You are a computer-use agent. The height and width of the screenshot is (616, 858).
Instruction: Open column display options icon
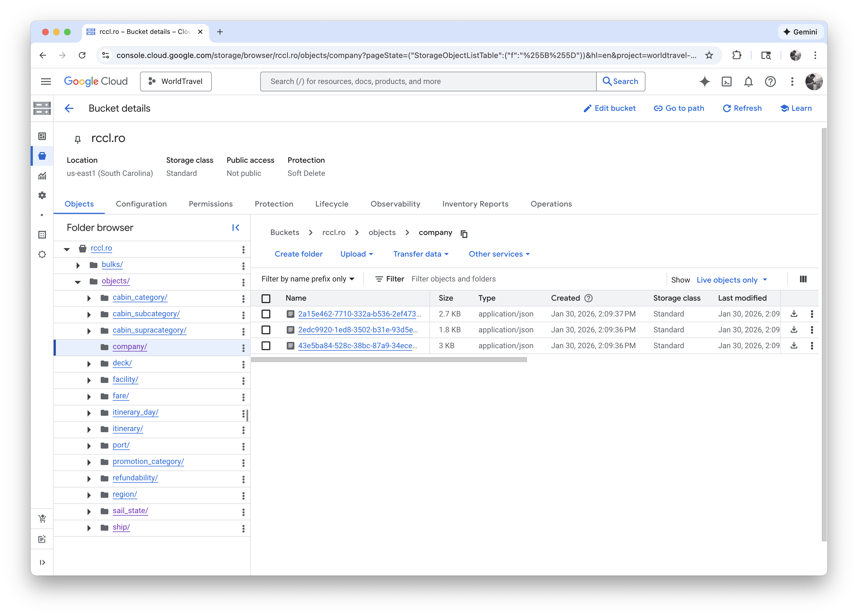pos(803,279)
